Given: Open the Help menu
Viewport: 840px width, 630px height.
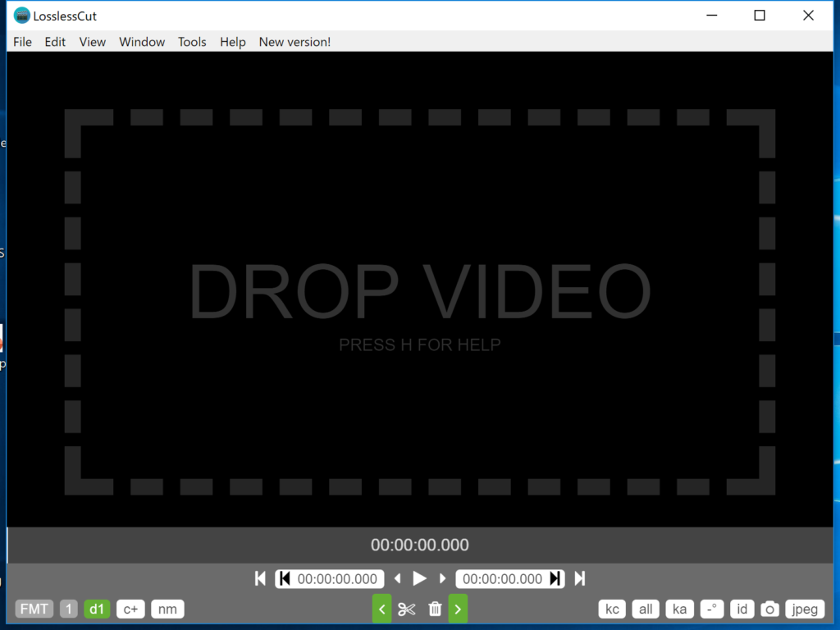Looking at the screenshot, I should pos(232,42).
